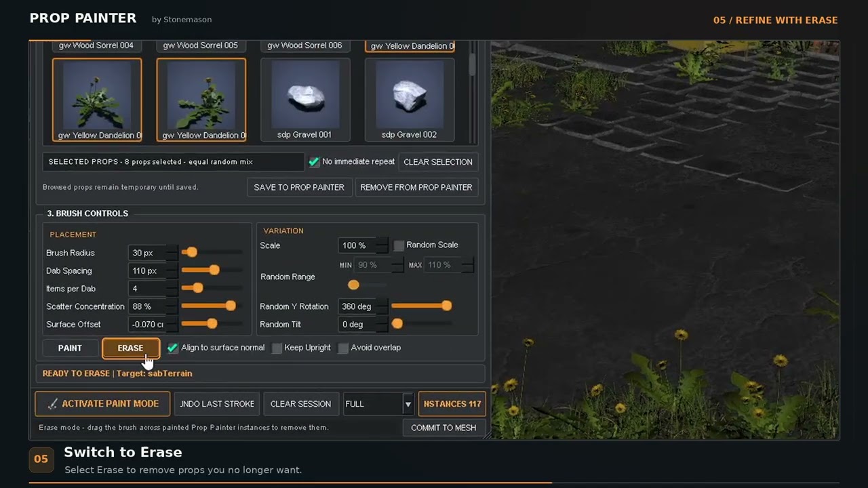Viewport: 868px width, 488px height.
Task: Undo the last stroke
Action: (217, 404)
